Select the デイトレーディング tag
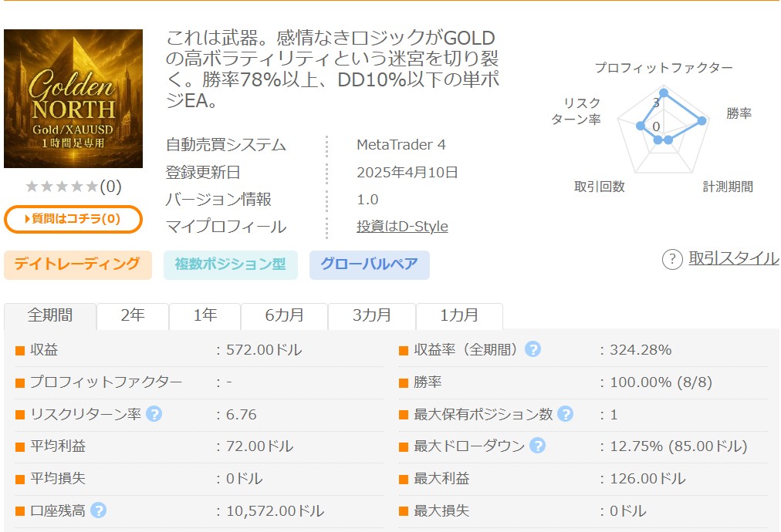This screenshot has width=781, height=532. click(78, 264)
